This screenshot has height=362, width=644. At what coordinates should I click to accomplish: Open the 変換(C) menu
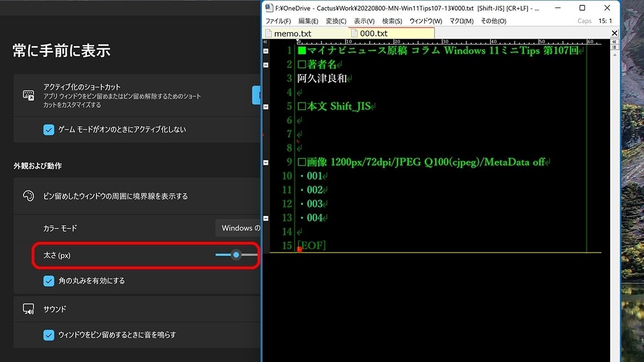click(336, 21)
